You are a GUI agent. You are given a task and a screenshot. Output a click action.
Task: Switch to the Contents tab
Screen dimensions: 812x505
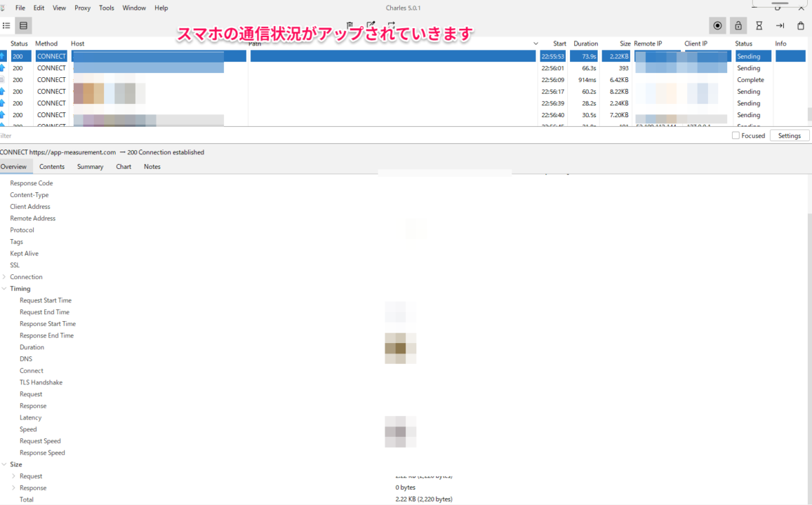coord(52,167)
